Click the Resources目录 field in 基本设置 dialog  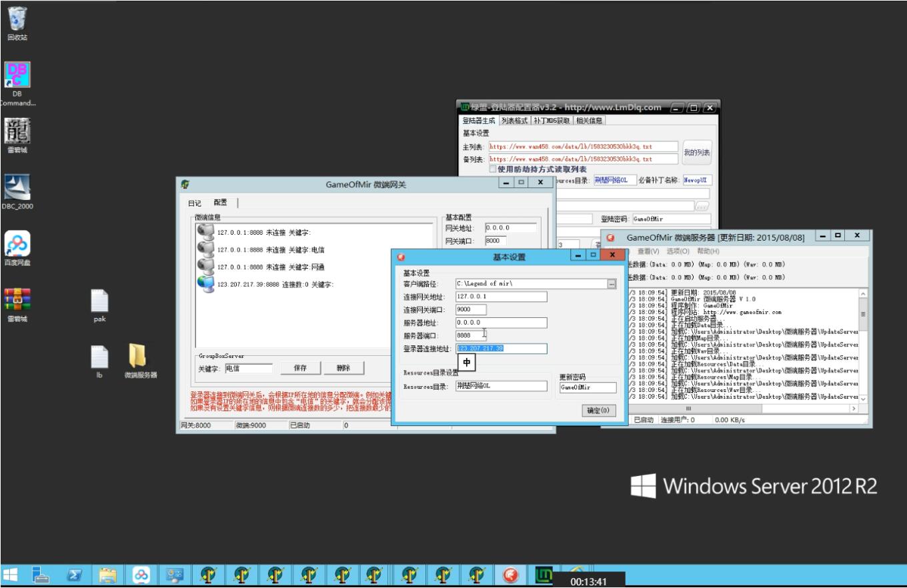pos(501,386)
